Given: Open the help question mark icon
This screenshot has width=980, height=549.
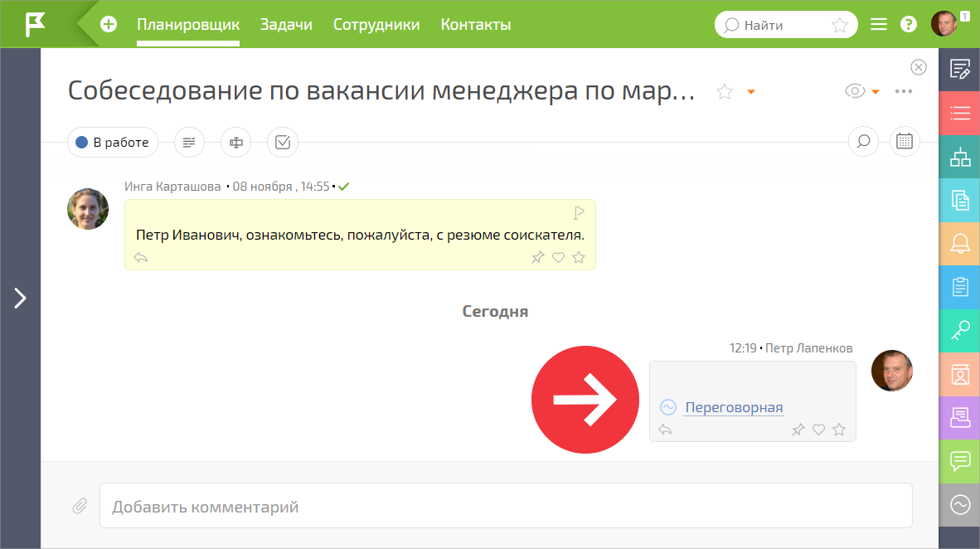Looking at the screenshot, I should [908, 24].
